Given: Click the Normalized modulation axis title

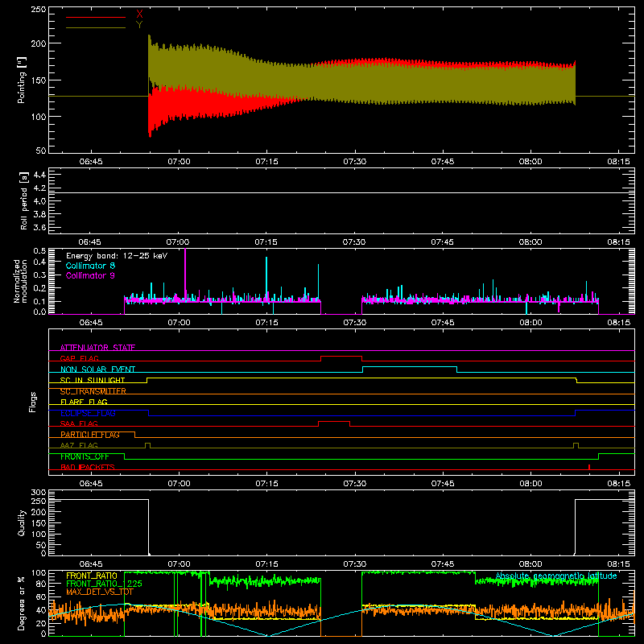Looking at the screenshot, I should [20, 281].
